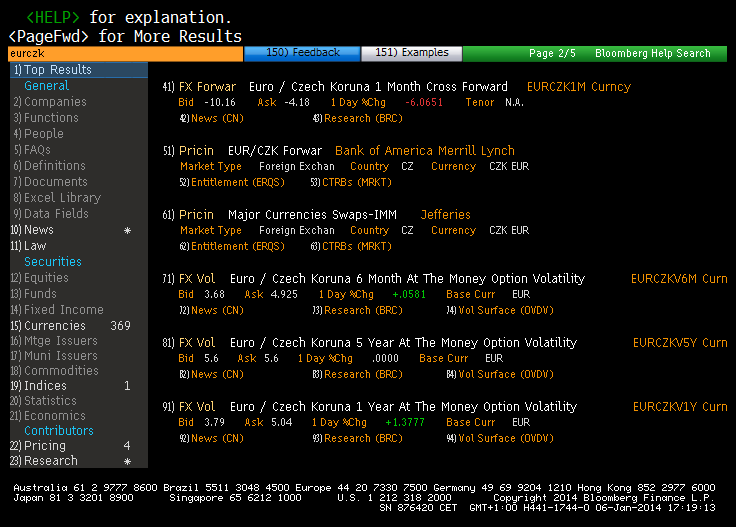The height and width of the screenshot is (527, 736).
Task: Open result 51) Pricing EUR/CZK Forward
Action: (242, 151)
